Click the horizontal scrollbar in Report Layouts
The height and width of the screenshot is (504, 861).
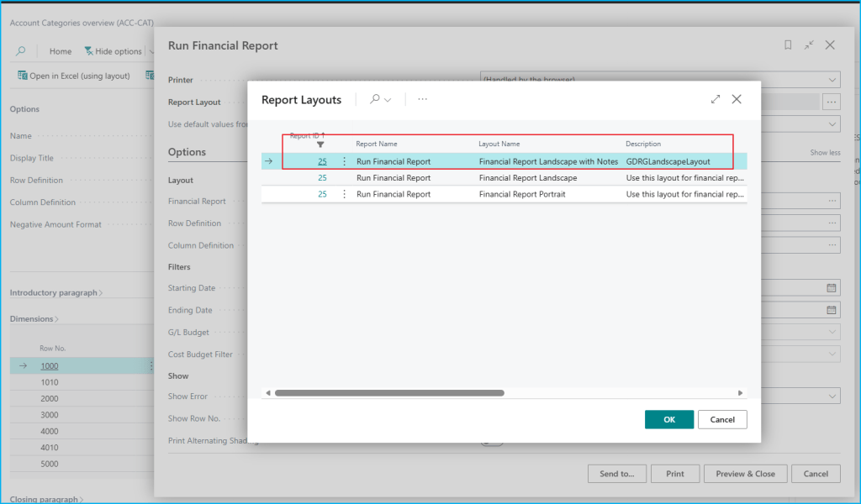coord(389,392)
